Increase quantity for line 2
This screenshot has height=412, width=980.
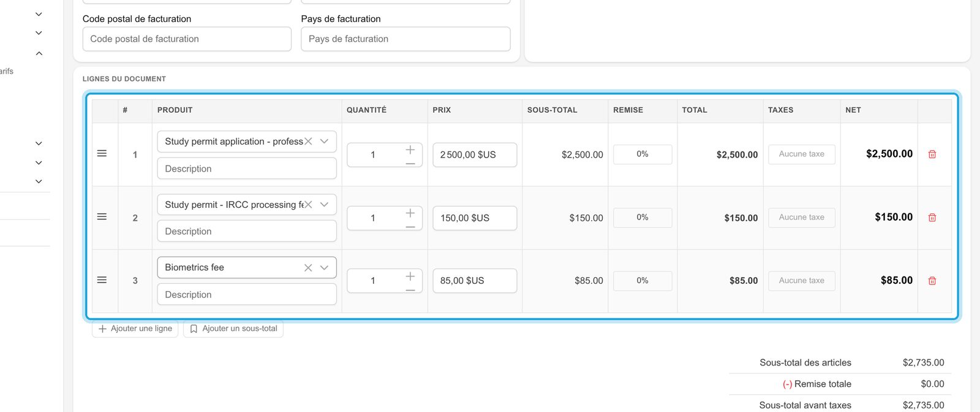coord(410,213)
